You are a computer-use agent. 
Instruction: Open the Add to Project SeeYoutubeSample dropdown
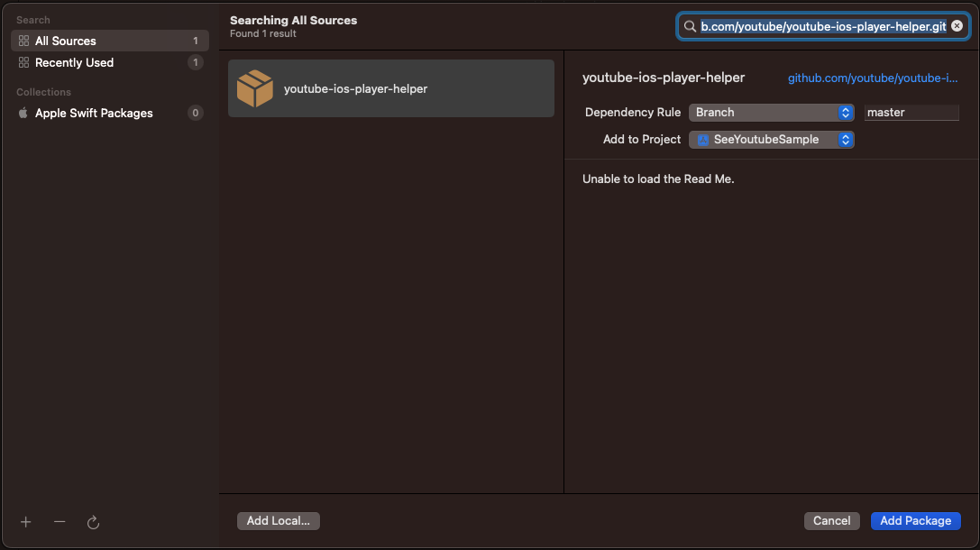[x=771, y=140]
